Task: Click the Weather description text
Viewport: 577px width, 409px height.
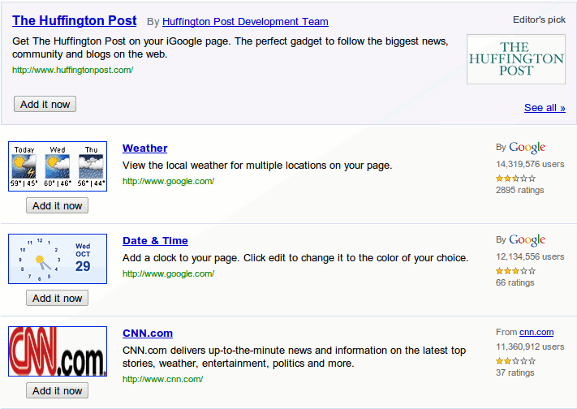Action: point(257,166)
